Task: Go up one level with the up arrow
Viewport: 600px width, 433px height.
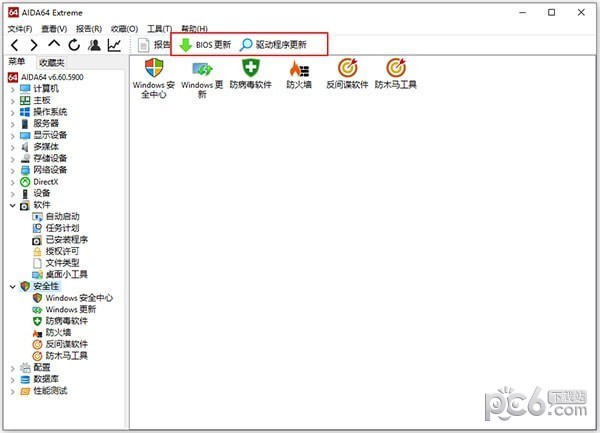Action: coord(54,44)
